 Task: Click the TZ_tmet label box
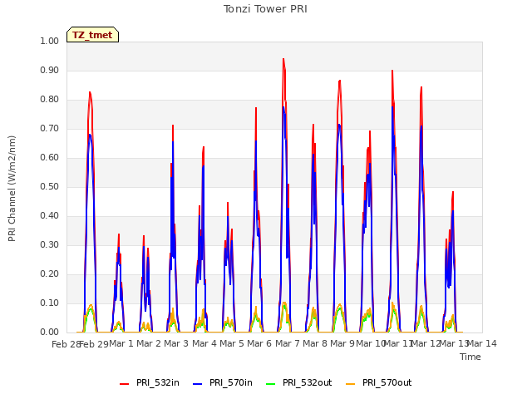[92, 35]
